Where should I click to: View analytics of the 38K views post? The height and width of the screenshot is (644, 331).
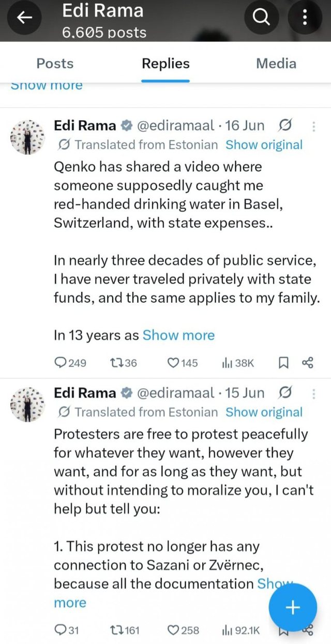(x=238, y=363)
